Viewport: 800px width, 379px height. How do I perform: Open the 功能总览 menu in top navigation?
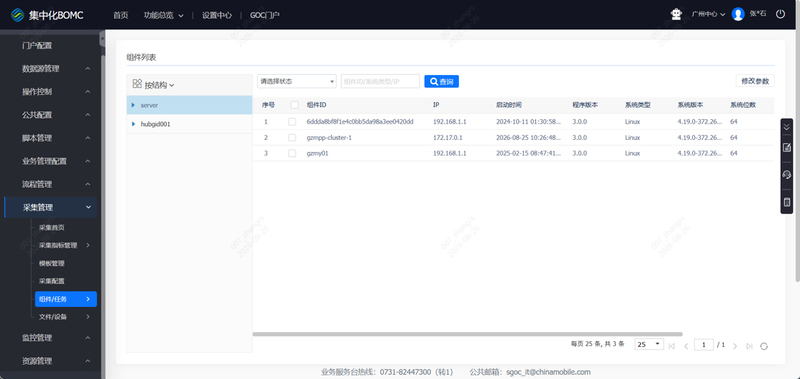coord(164,15)
